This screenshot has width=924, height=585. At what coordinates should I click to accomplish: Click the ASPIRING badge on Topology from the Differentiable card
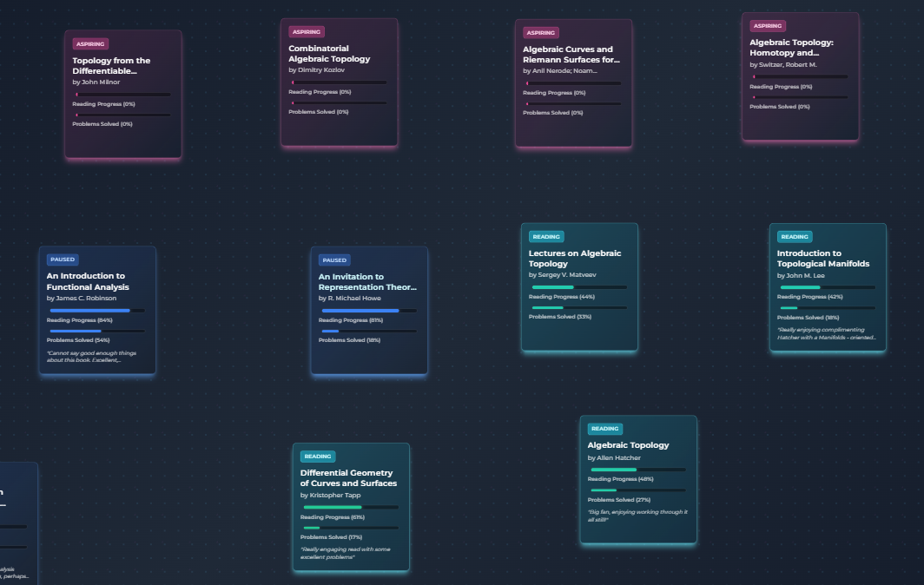click(90, 44)
